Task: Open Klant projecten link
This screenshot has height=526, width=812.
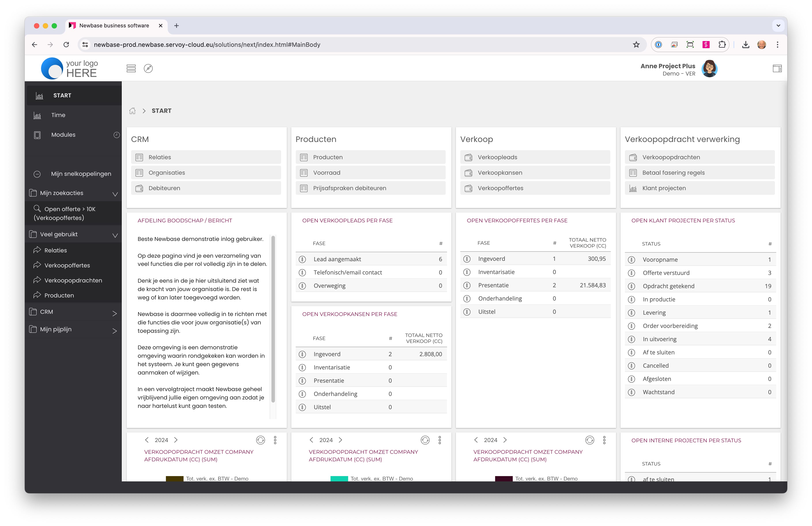Action: [664, 188]
